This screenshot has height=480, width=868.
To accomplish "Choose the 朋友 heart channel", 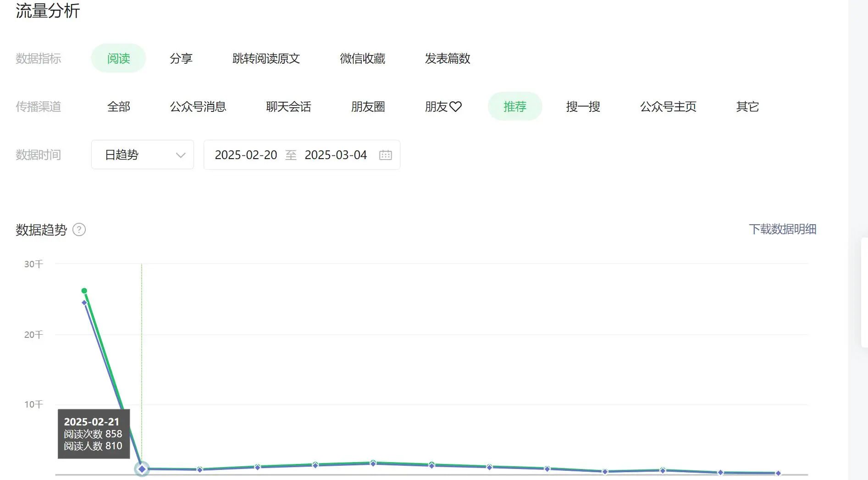I will (x=443, y=106).
